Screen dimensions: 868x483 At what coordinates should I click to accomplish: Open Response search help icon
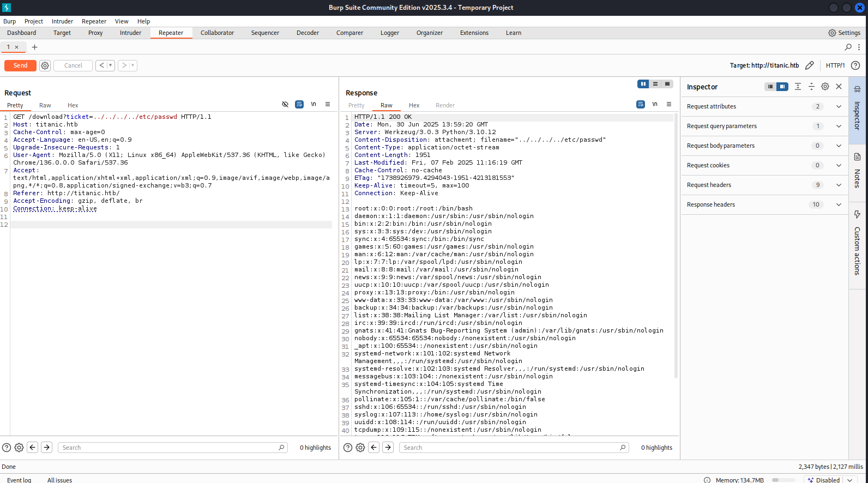348,448
